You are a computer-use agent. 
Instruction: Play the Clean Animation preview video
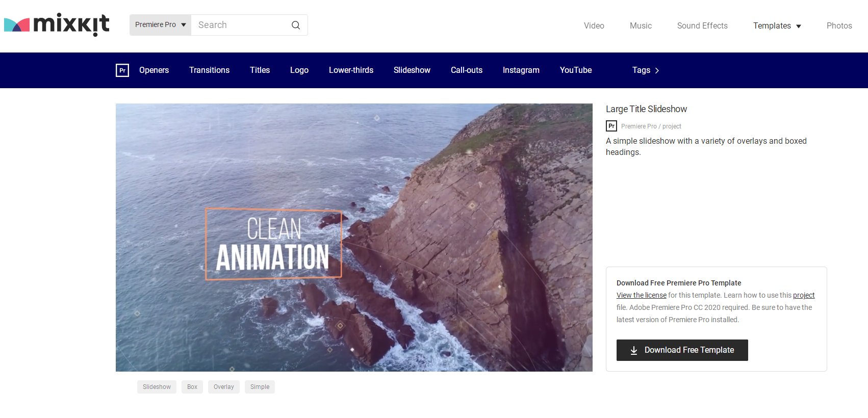click(x=354, y=238)
